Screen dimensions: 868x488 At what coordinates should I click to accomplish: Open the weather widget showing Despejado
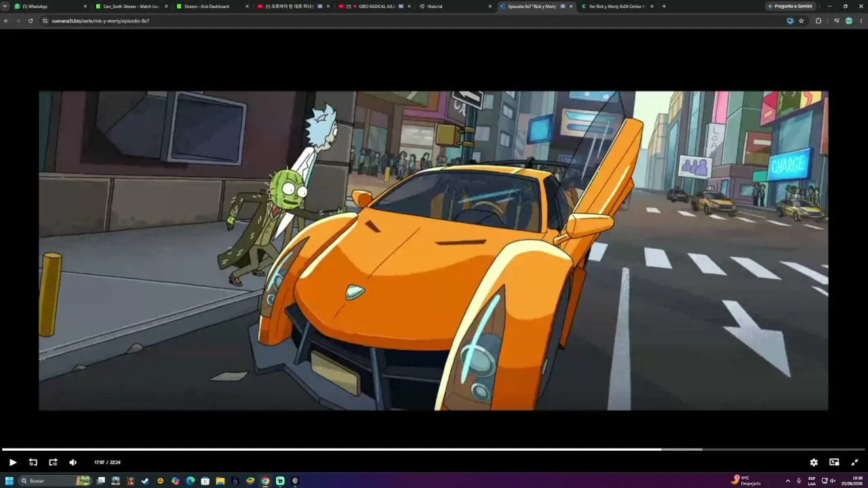746,481
